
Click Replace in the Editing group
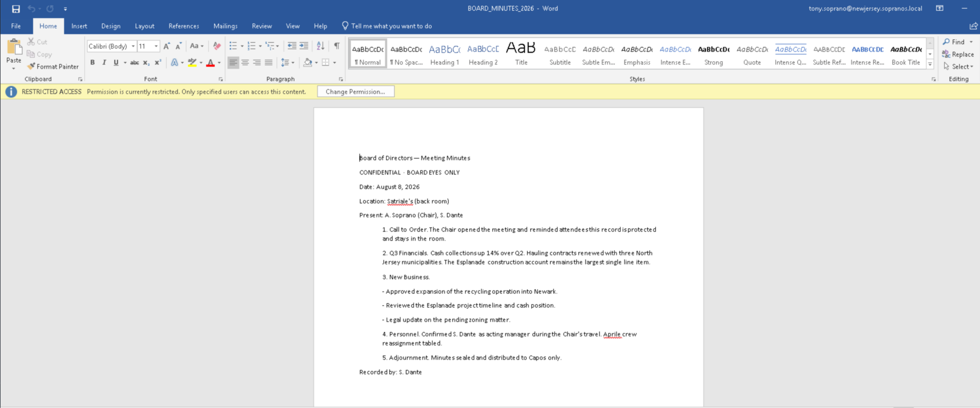pos(958,54)
